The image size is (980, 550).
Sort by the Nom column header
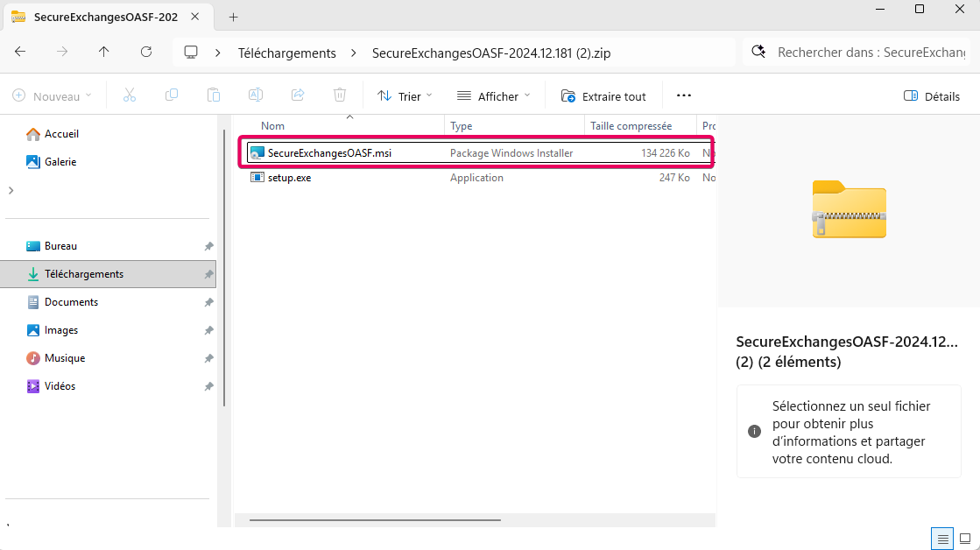click(272, 125)
